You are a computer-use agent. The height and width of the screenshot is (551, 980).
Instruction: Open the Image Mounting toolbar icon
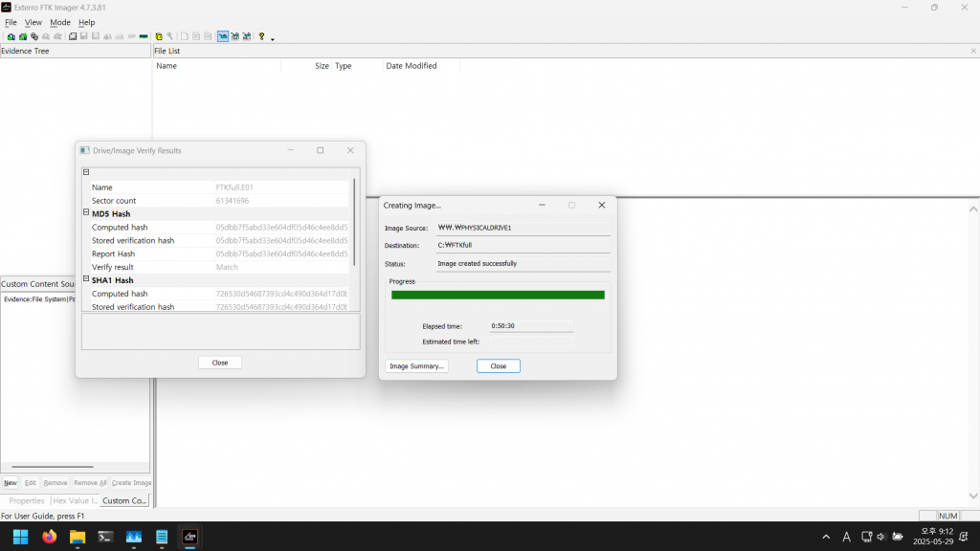click(x=34, y=37)
